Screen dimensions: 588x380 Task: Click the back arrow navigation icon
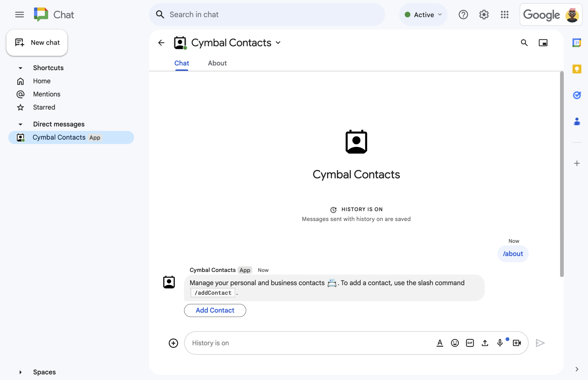[161, 42]
